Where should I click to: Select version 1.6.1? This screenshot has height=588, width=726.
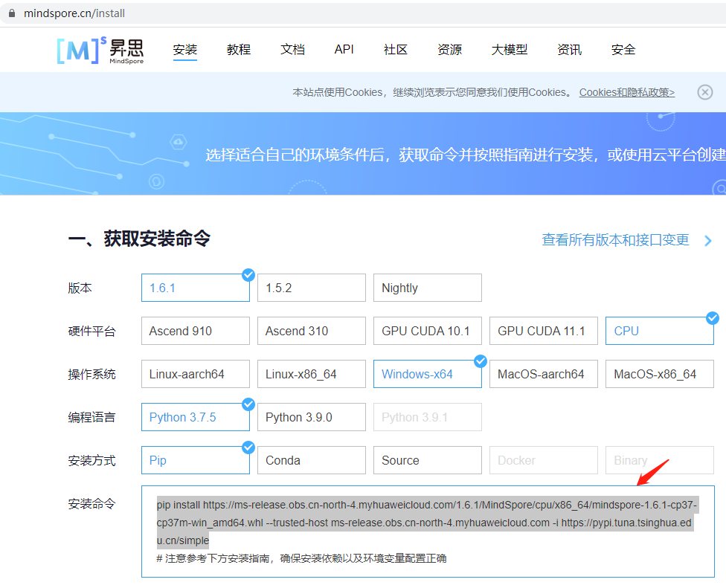pos(196,288)
